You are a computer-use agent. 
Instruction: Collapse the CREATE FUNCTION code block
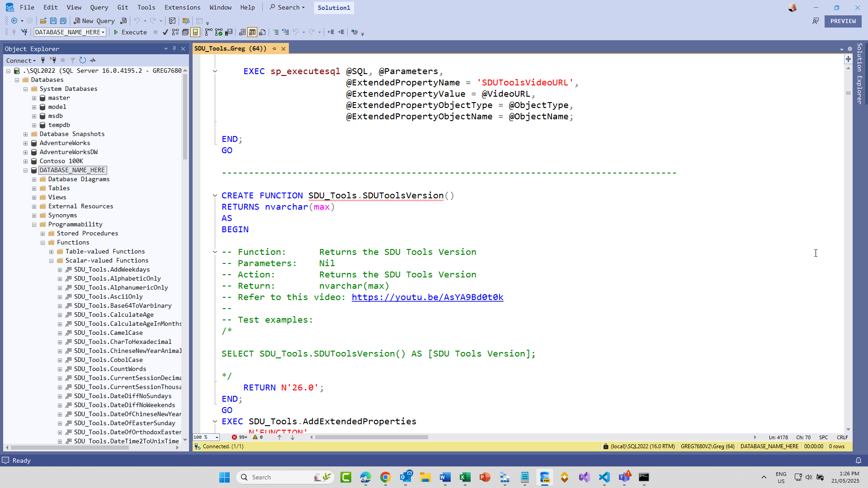pyautogui.click(x=215, y=195)
